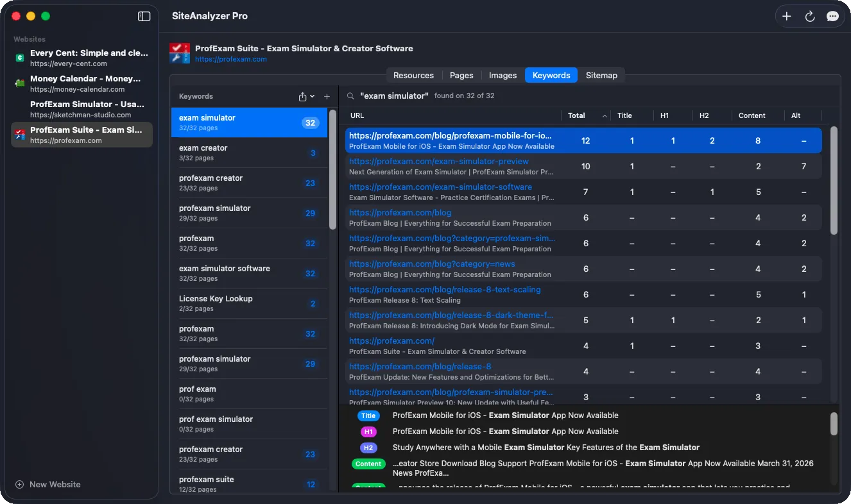Select the 'exam simulator software' keyword

click(x=249, y=273)
